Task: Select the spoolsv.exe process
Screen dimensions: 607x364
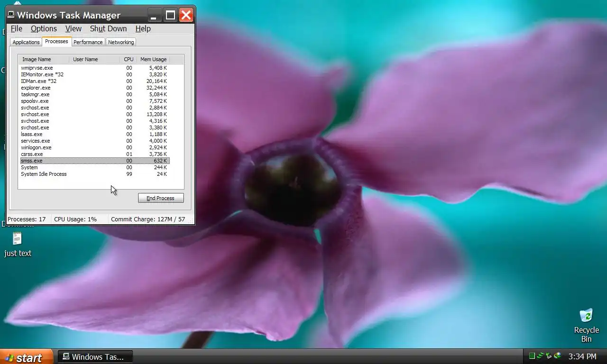Action: coord(94,101)
